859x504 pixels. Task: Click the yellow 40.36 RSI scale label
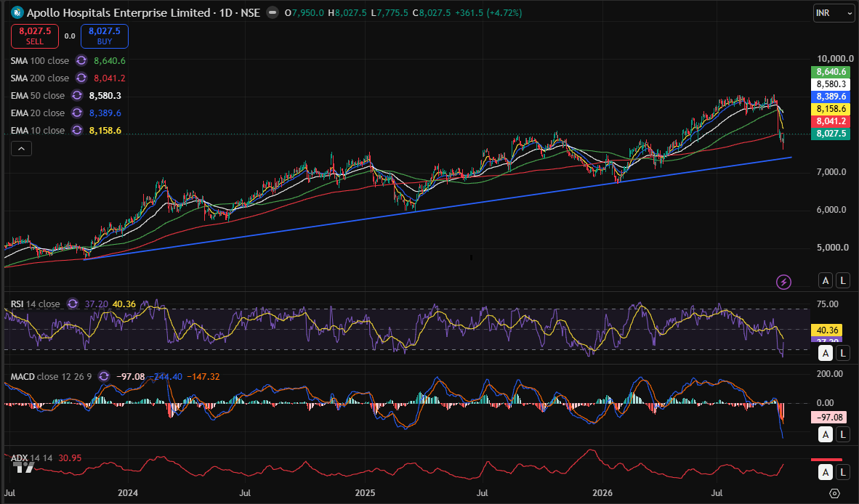pyautogui.click(x=827, y=330)
